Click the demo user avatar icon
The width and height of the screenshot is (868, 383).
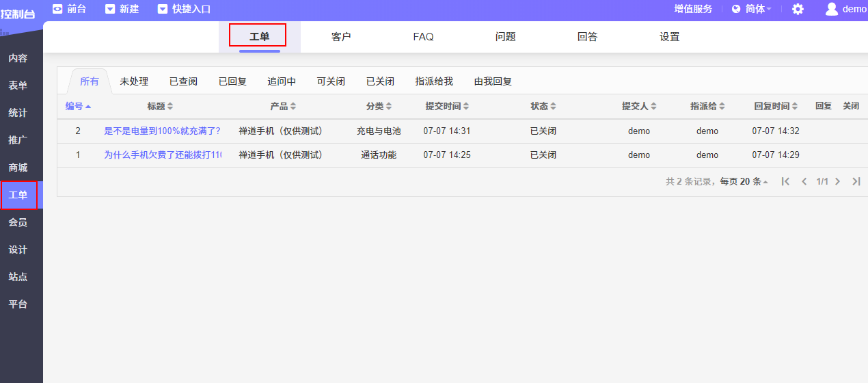[831, 9]
